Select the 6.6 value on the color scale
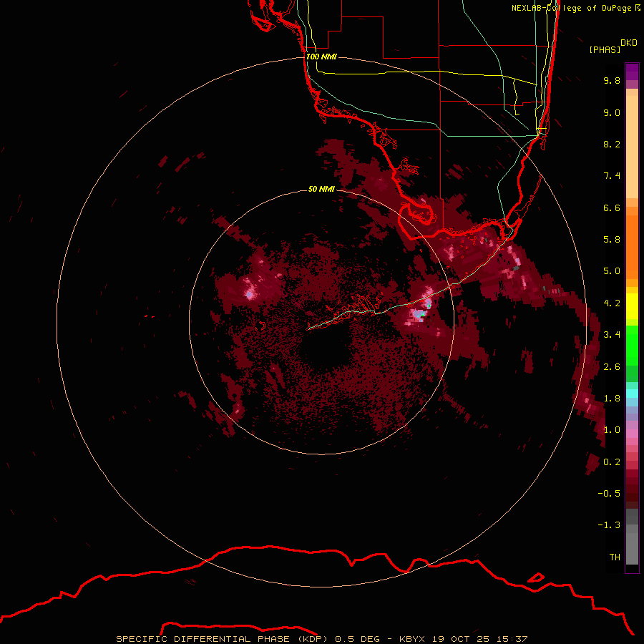The width and height of the screenshot is (644, 644). click(x=612, y=208)
